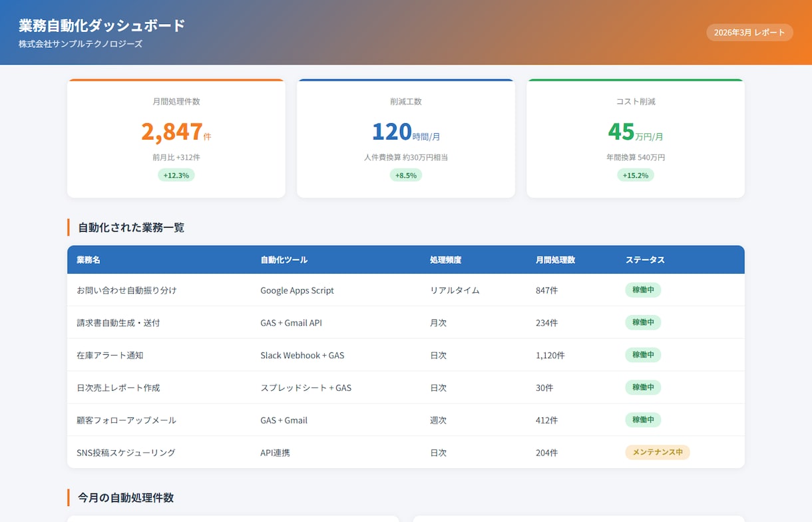Click the 人件費換算 約30万円相当 note

point(406,158)
